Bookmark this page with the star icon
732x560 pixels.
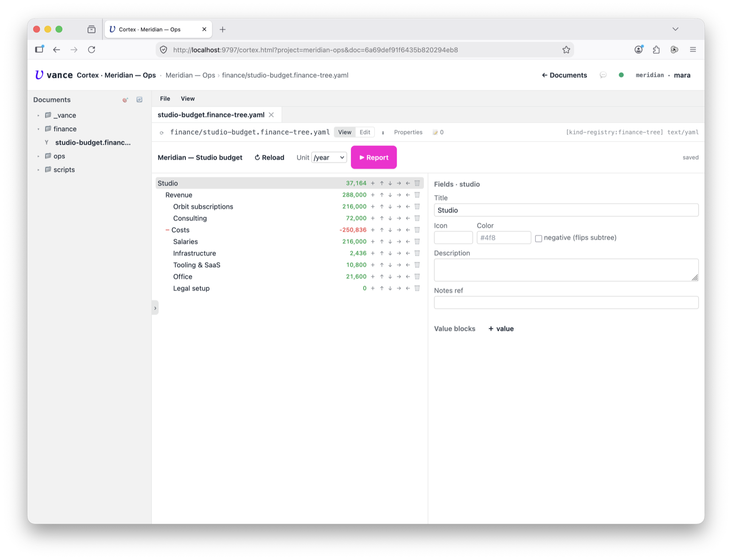[x=566, y=50]
